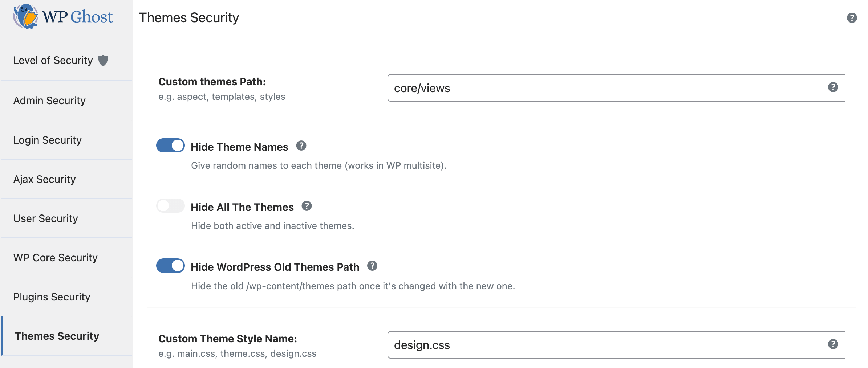Open the Login Security section
The width and height of the screenshot is (868, 368).
click(48, 140)
